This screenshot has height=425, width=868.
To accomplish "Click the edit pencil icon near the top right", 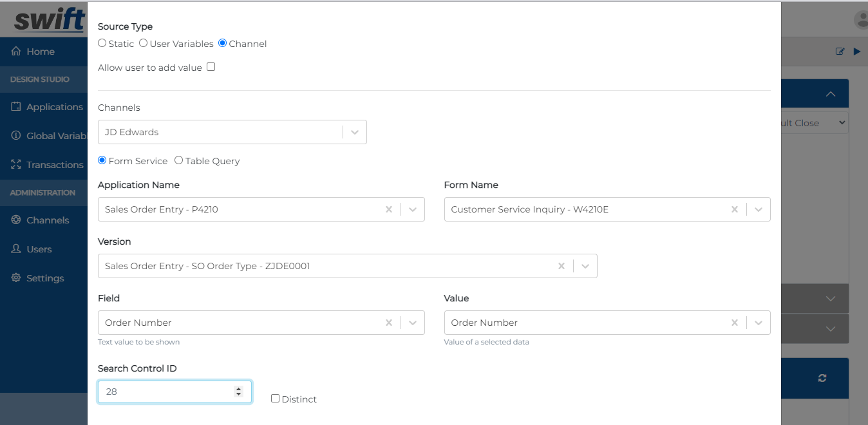I will (x=839, y=51).
